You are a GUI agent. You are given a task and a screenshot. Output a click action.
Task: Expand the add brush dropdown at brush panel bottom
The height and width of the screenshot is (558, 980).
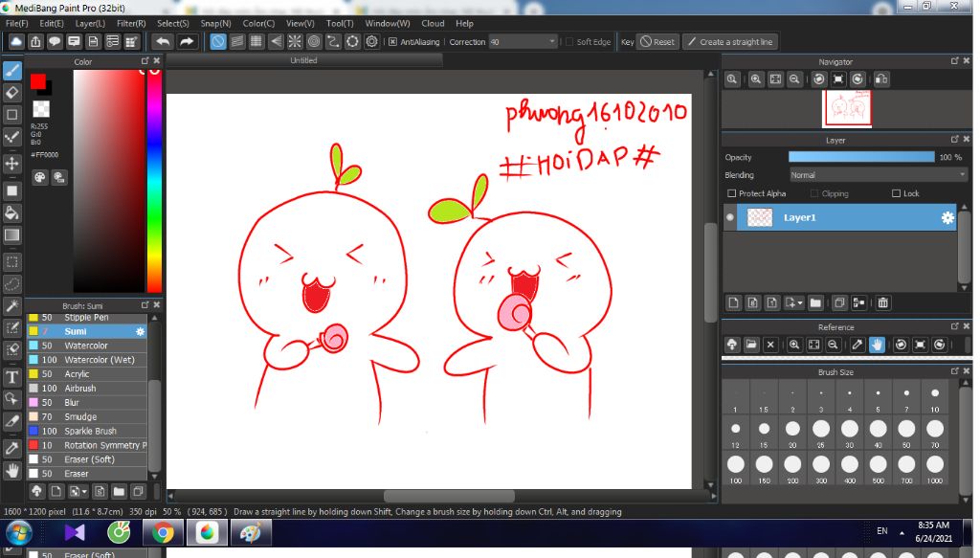pyautogui.click(x=84, y=491)
